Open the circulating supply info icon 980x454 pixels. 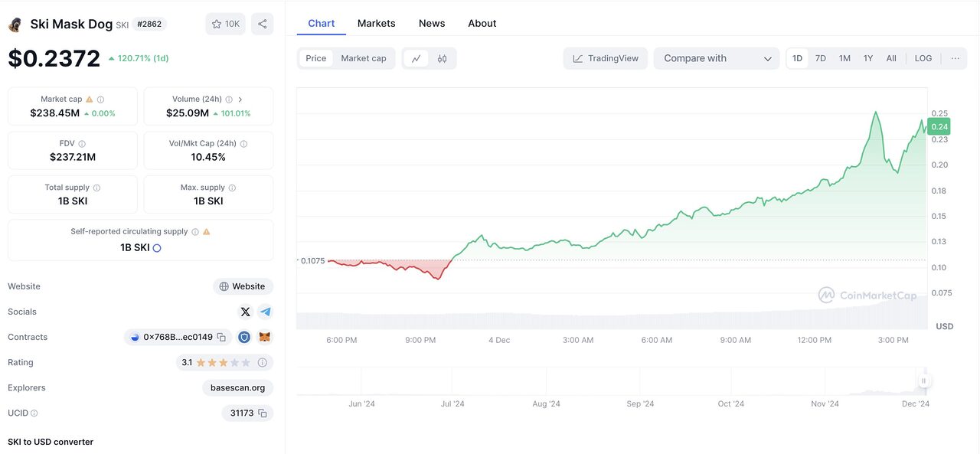pos(195,231)
